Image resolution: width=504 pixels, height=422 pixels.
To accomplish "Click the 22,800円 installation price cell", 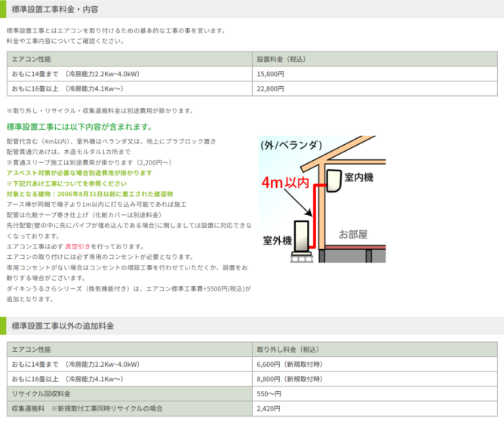I will pyautogui.click(x=270, y=88).
